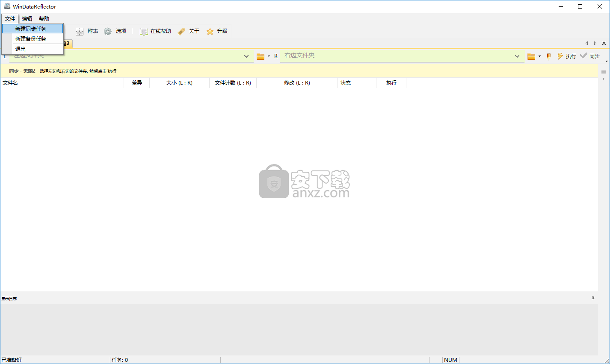Viewport: 610px width, 364px height.
Task: Select 退出 to exit the program
Action: (x=33, y=49)
